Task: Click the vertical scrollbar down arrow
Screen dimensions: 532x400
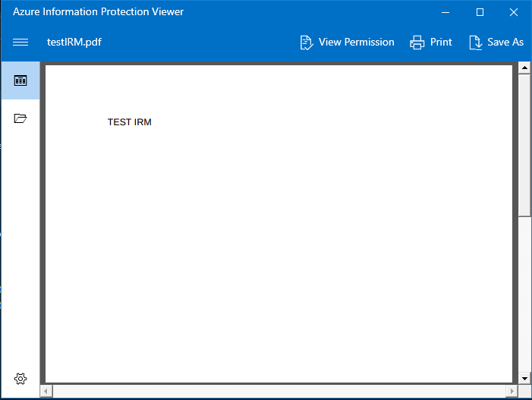Action: point(524,378)
